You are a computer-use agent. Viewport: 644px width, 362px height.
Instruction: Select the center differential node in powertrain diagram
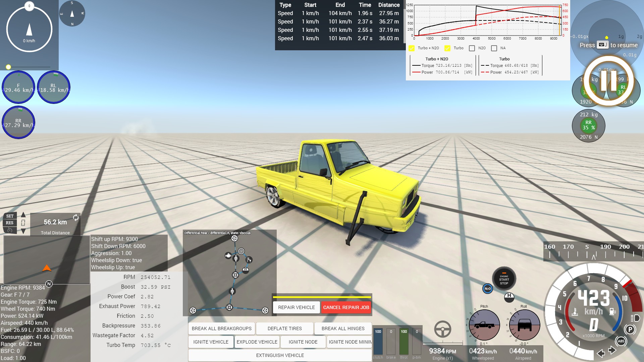pos(235,275)
